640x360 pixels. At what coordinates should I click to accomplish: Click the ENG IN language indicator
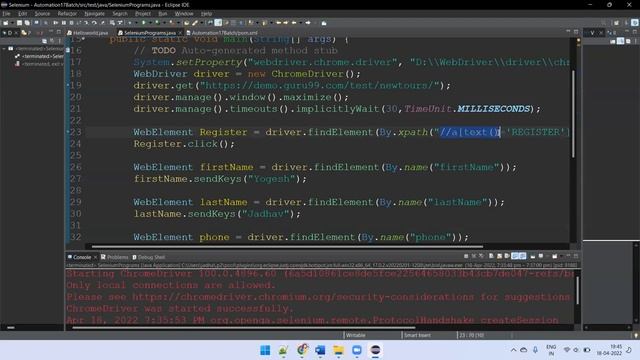pos(551,350)
